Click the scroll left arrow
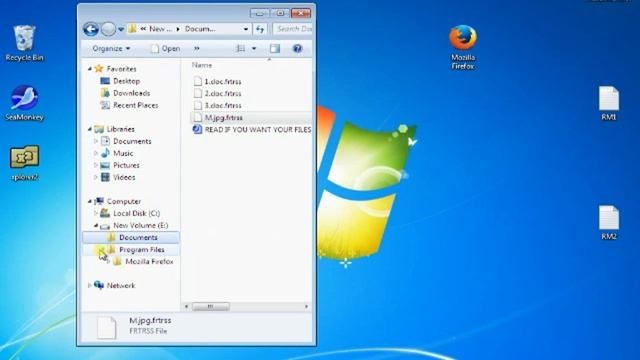 (187, 307)
